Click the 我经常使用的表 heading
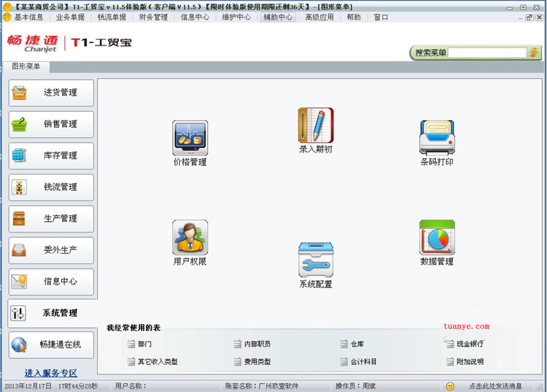This screenshot has height=392, width=547. pyautogui.click(x=133, y=328)
